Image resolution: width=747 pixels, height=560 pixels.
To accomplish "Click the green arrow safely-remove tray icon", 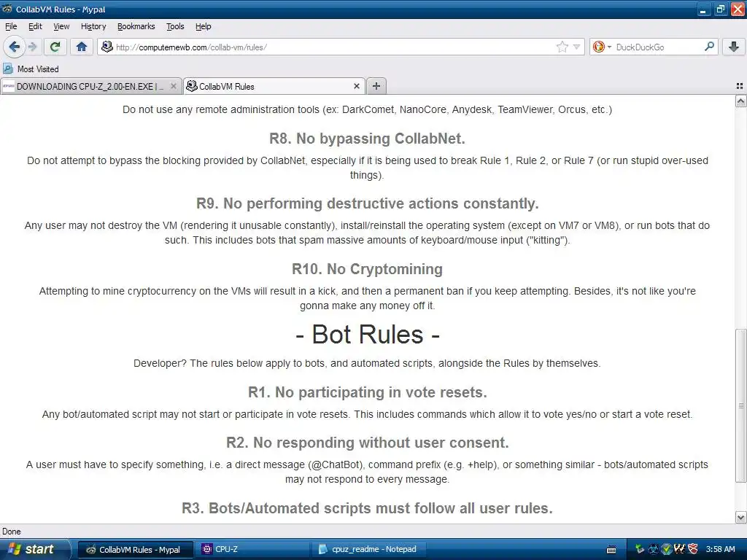I will point(640,550).
